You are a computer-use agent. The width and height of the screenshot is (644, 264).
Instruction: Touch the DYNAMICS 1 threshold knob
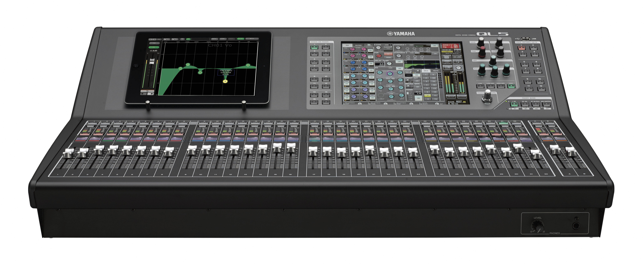point(499,43)
